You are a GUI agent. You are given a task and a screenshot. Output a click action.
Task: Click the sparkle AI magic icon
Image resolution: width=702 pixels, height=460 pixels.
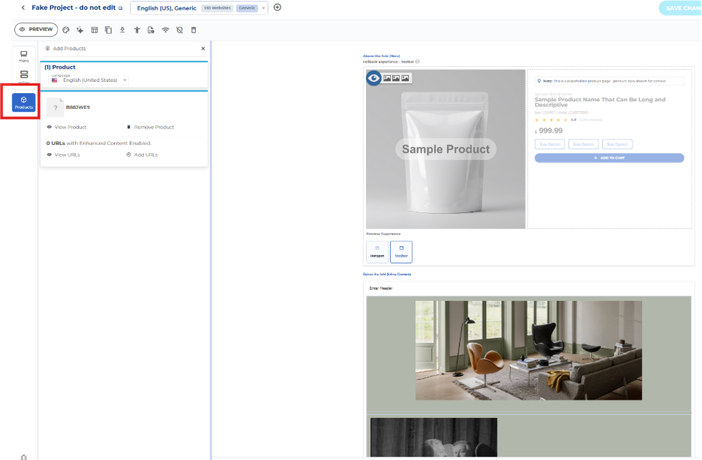click(x=80, y=30)
